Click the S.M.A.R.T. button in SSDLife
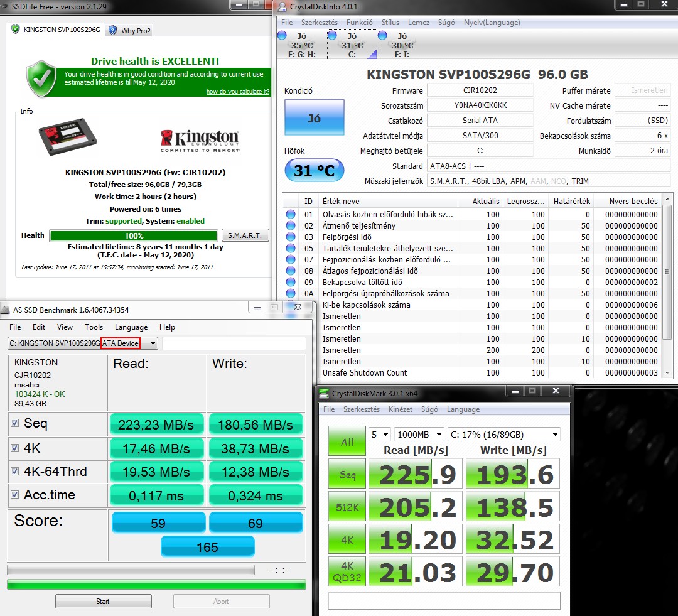The width and height of the screenshot is (678, 616). [x=245, y=235]
